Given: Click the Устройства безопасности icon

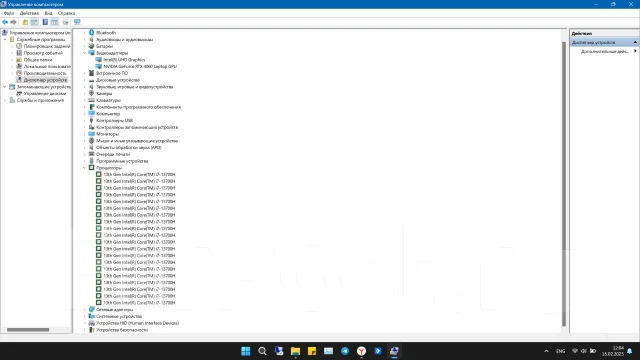Looking at the screenshot, I should (91, 330).
